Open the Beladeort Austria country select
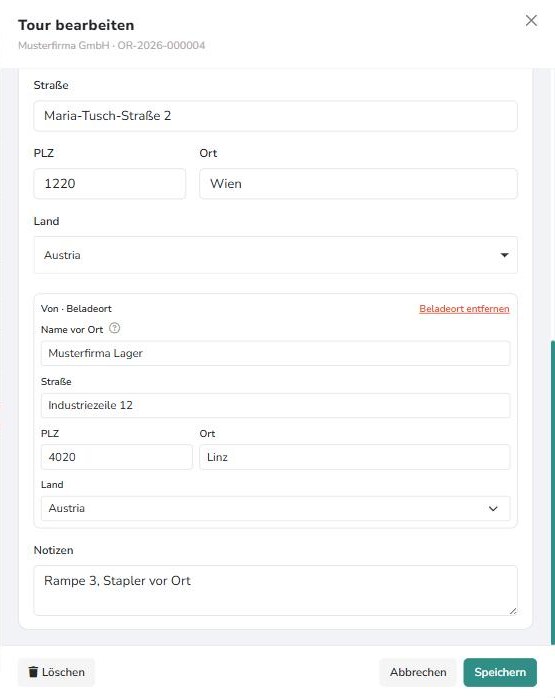Viewport: 555px width, 698px height. [x=275, y=508]
